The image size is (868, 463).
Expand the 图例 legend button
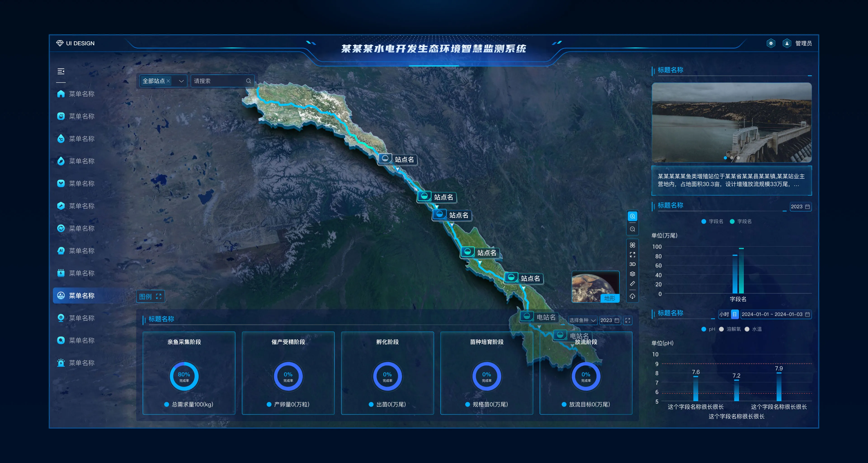click(150, 297)
